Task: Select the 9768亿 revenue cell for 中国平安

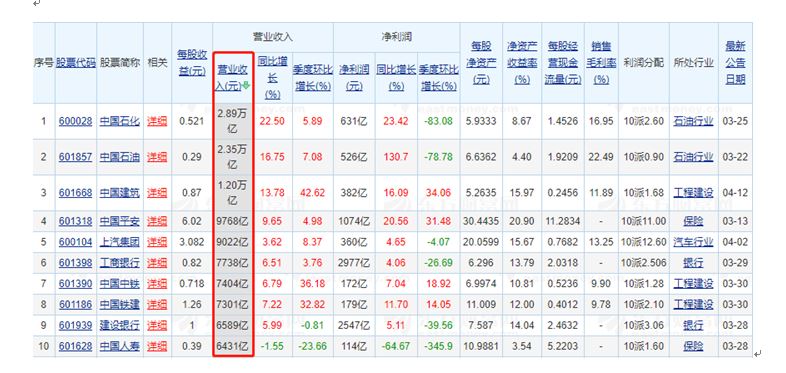Action: [x=233, y=221]
